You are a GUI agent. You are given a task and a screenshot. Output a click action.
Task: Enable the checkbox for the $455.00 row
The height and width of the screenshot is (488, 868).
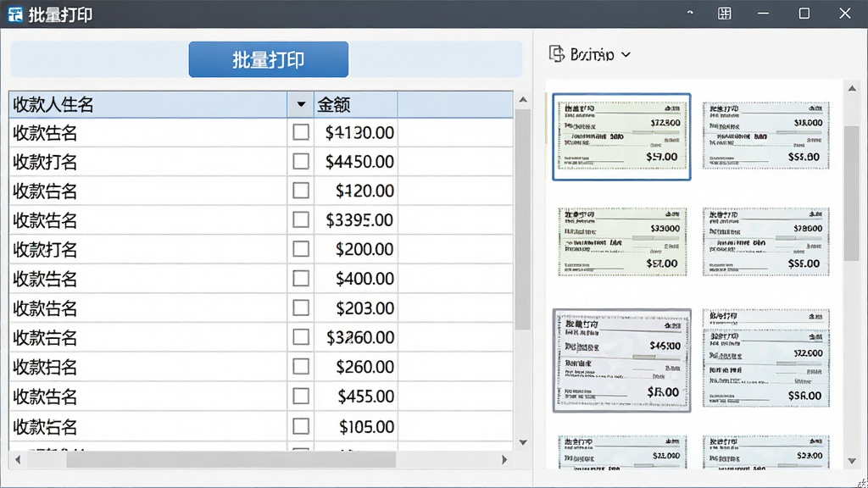301,396
